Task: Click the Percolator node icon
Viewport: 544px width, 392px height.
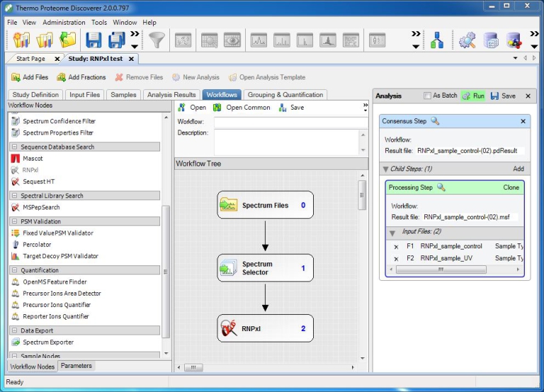Action: 16,245
